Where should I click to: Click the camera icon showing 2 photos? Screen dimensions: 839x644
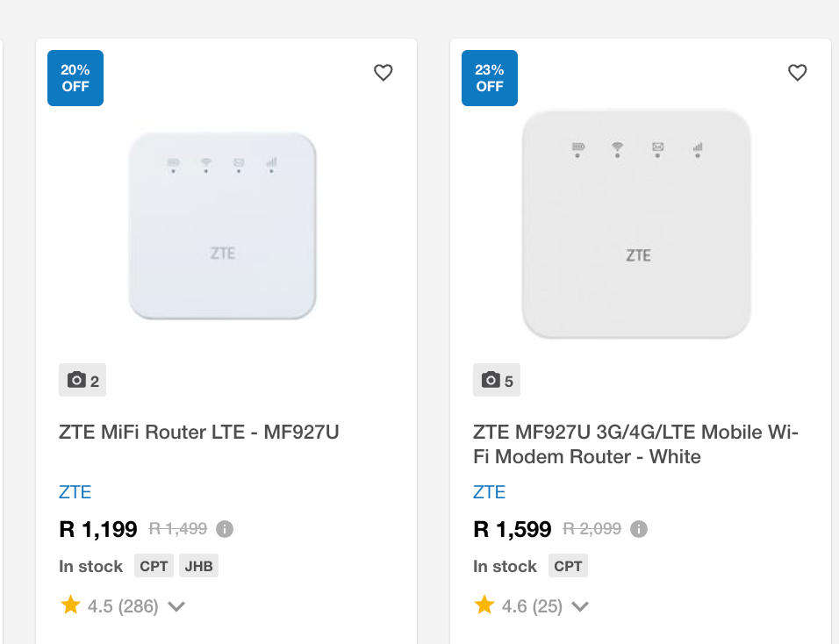[82, 380]
